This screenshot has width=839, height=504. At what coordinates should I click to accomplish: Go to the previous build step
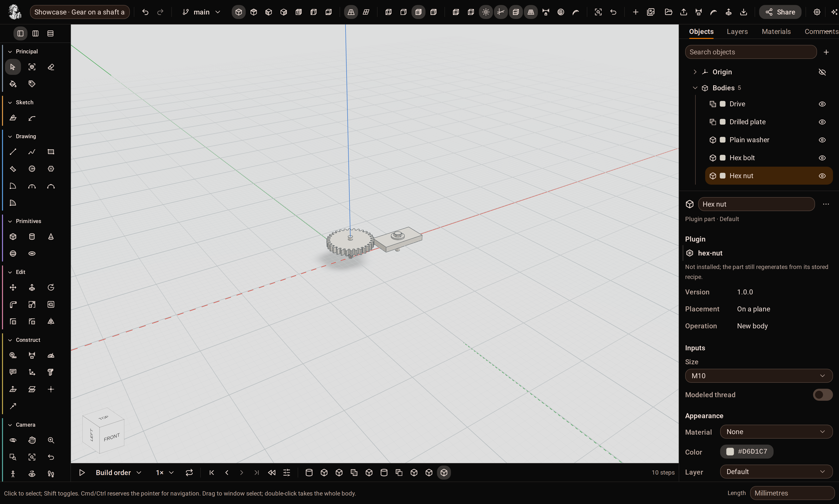tap(227, 473)
